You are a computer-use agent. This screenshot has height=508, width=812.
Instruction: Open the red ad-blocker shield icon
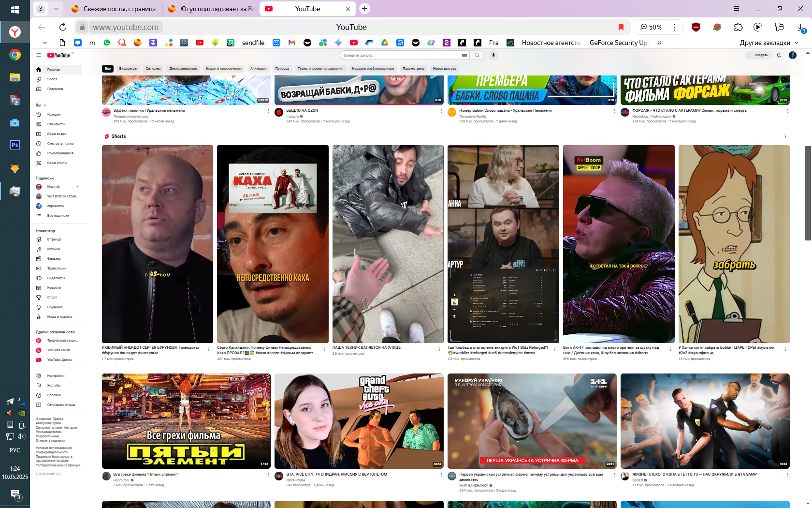(x=696, y=27)
